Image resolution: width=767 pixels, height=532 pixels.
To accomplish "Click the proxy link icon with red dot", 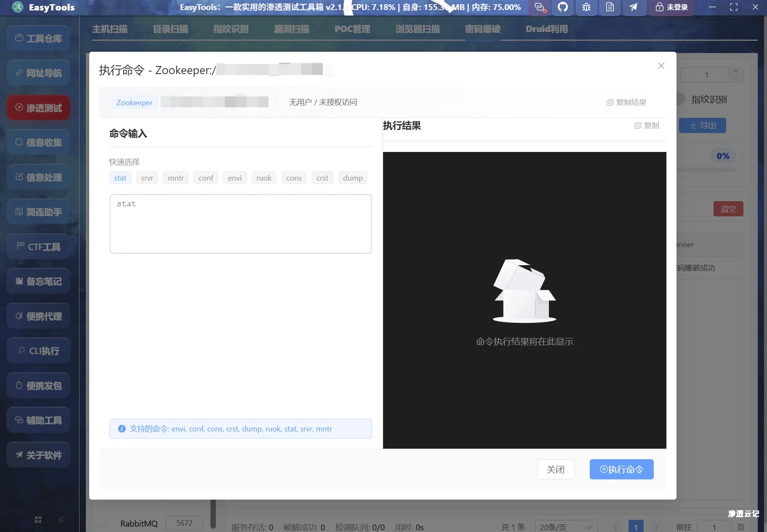I will coord(540,7).
